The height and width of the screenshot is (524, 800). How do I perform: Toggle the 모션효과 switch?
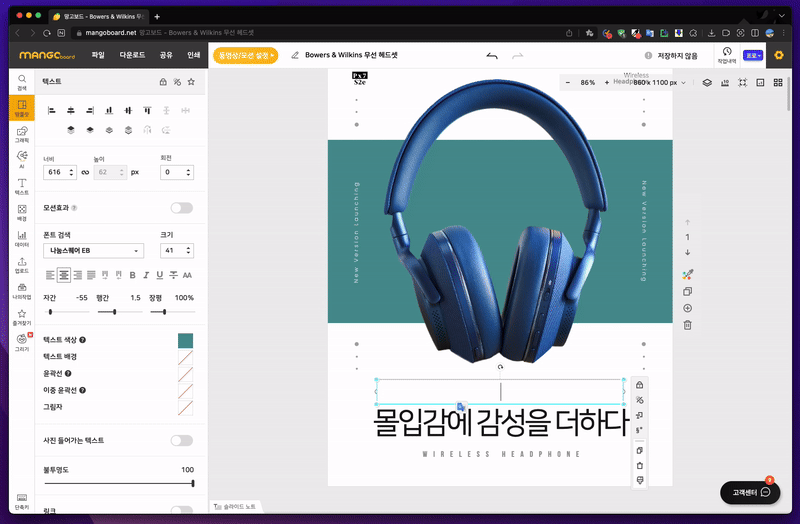(182, 208)
